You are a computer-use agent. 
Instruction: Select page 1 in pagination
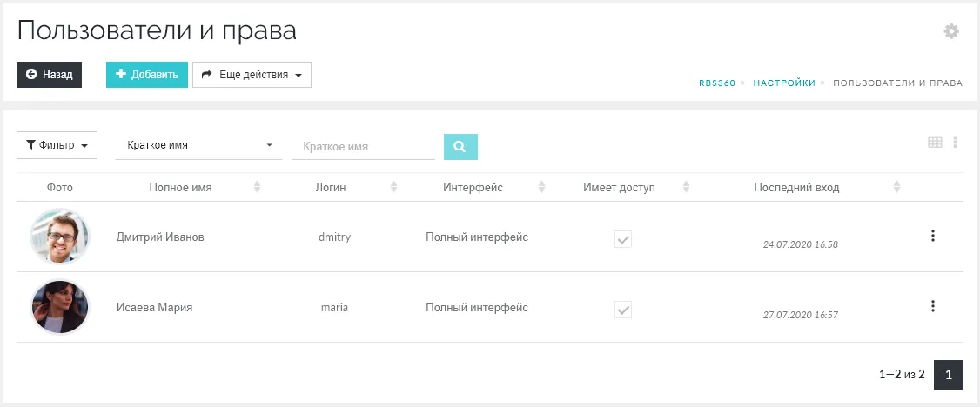point(948,375)
